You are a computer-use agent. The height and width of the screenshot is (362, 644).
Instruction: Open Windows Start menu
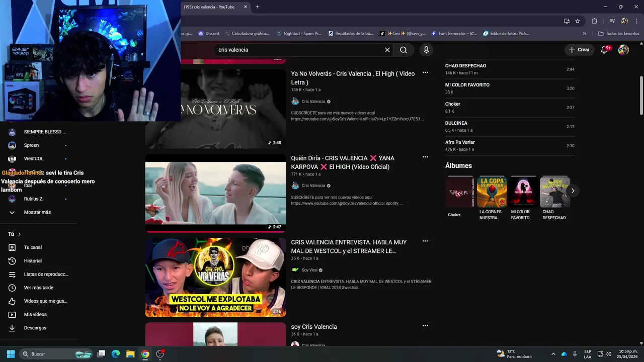pyautogui.click(x=11, y=354)
